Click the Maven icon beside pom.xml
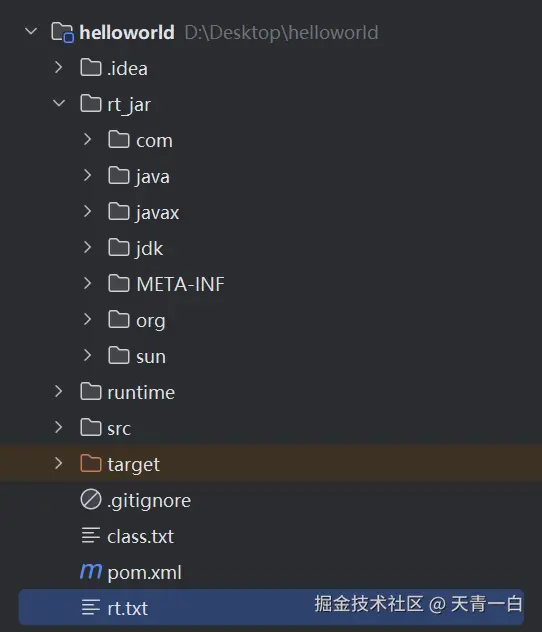The height and width of the screenshot is (632, 542). [x=91, y=572]
